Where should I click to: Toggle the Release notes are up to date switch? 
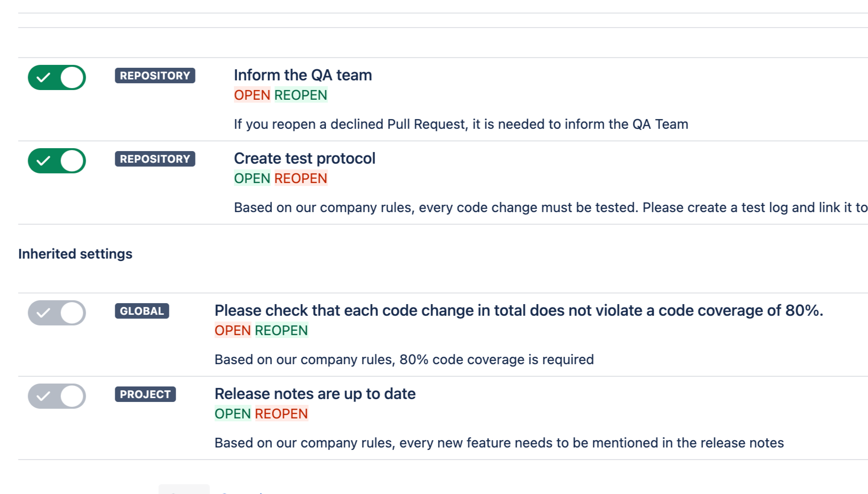[x=57, y=396]
